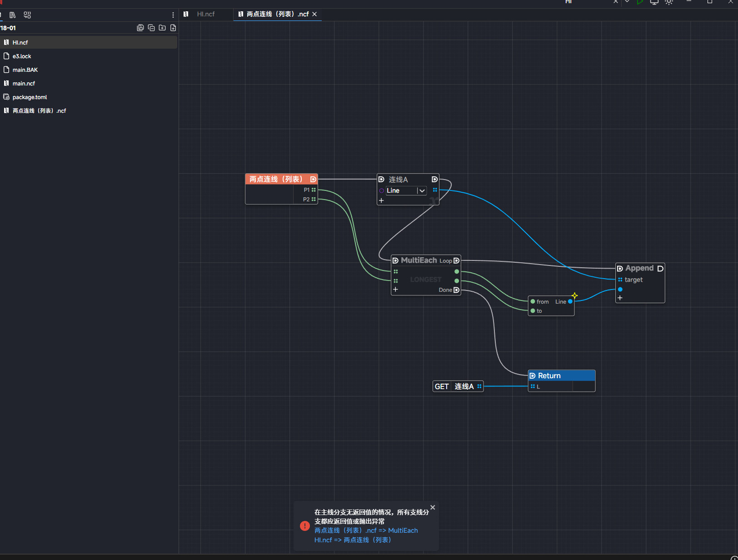Viewport: 738px width, 560px height.
Task: Add a new input to MultiEach node
Action: 395,290
